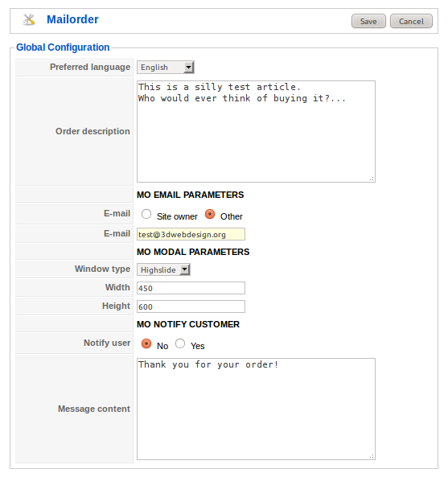Click the Mailorder tools icon
The width and height of the screenshot is (448, 477).
[x=29, y=20]
